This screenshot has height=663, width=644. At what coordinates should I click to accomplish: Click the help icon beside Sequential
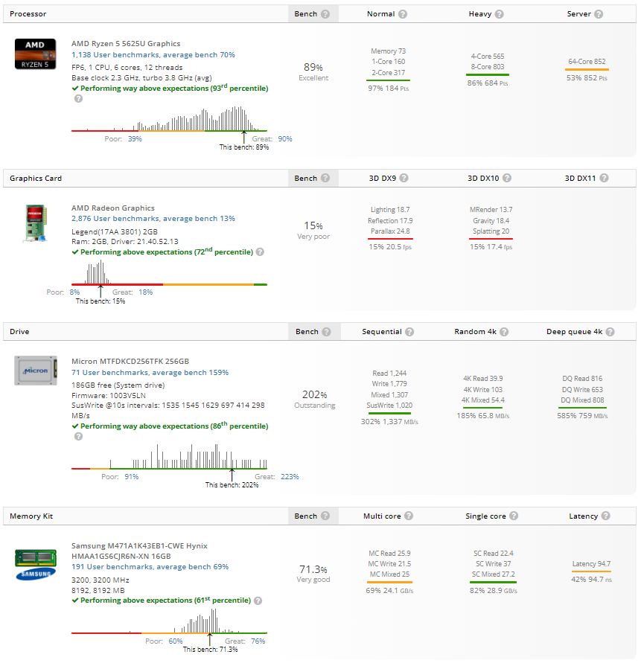coord(409,332)
